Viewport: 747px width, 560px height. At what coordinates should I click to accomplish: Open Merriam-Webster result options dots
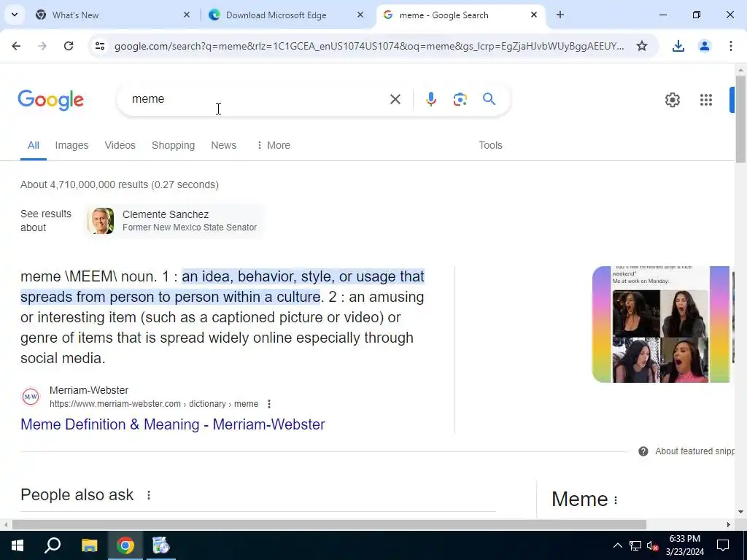(269, 404)
